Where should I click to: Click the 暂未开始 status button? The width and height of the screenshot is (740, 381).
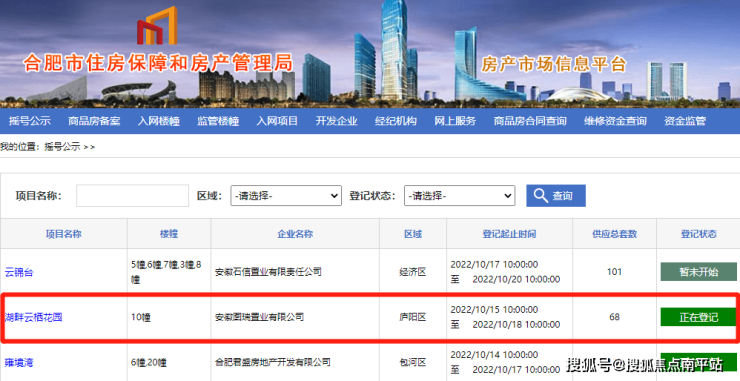tap(698, 272)
